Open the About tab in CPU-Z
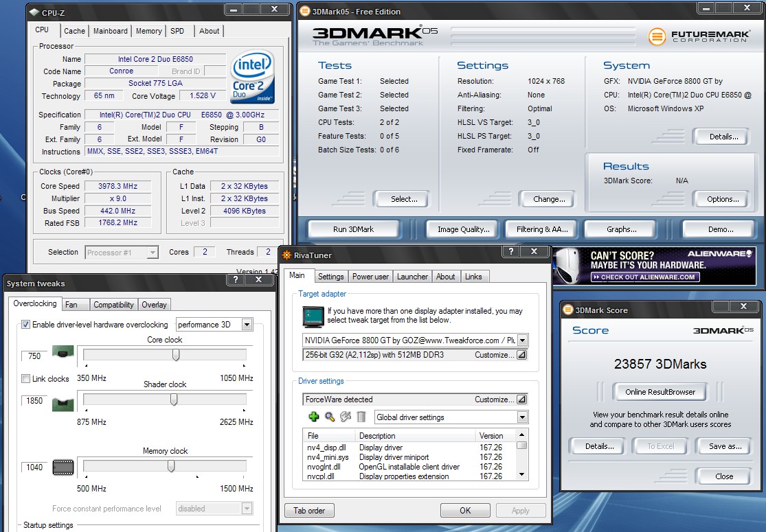766x532 pixels. point(209,31)
